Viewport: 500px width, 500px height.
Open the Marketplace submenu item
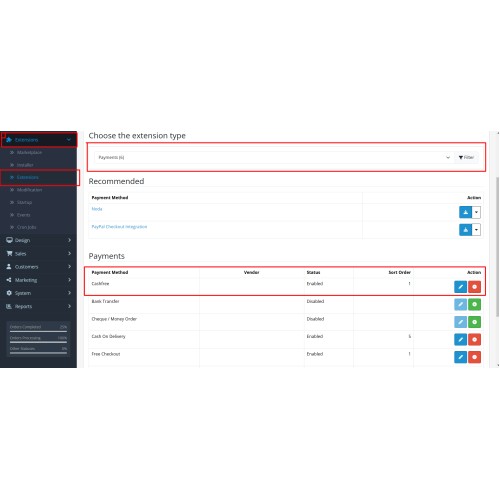[29, 152]
